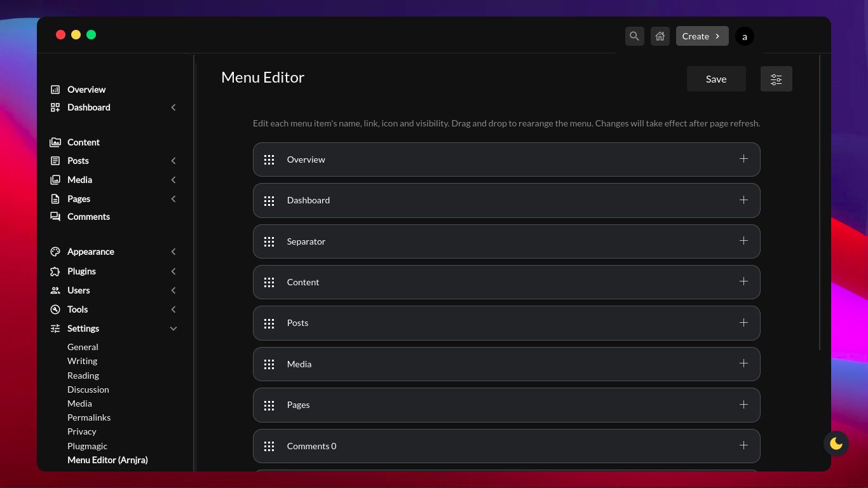Open Privacy settings submenu item
The height and width of the screenshot is (488, 868).
click(x=82, y=431)
